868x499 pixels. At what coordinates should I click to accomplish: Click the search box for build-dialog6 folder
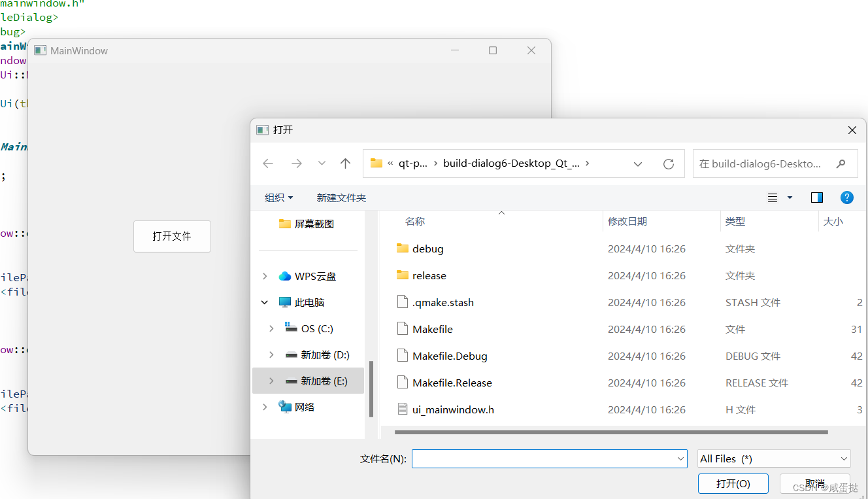(x=775, y=163)
